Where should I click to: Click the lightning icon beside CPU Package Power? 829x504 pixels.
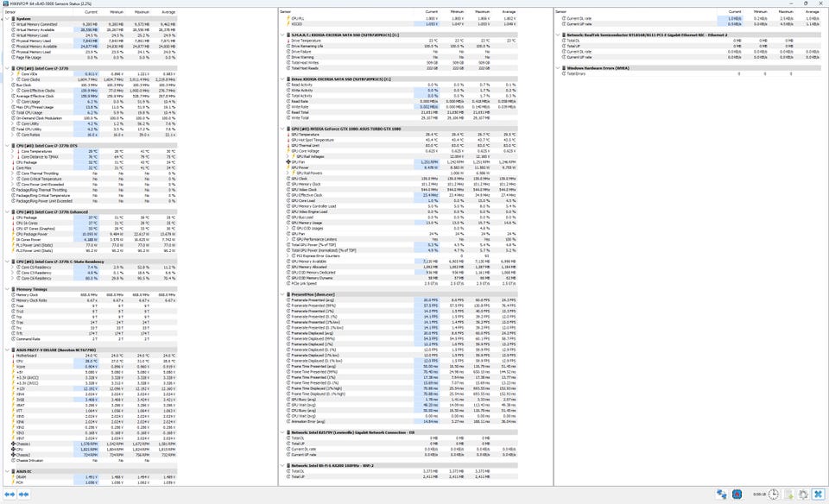pyautogui.click(x=13, y=234)
